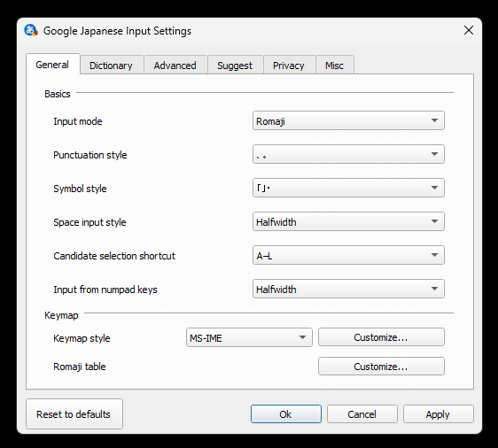Viewport: 498px width, 448px height.
Task: Switch to the Dictionary tab
Action: (111, 65)
